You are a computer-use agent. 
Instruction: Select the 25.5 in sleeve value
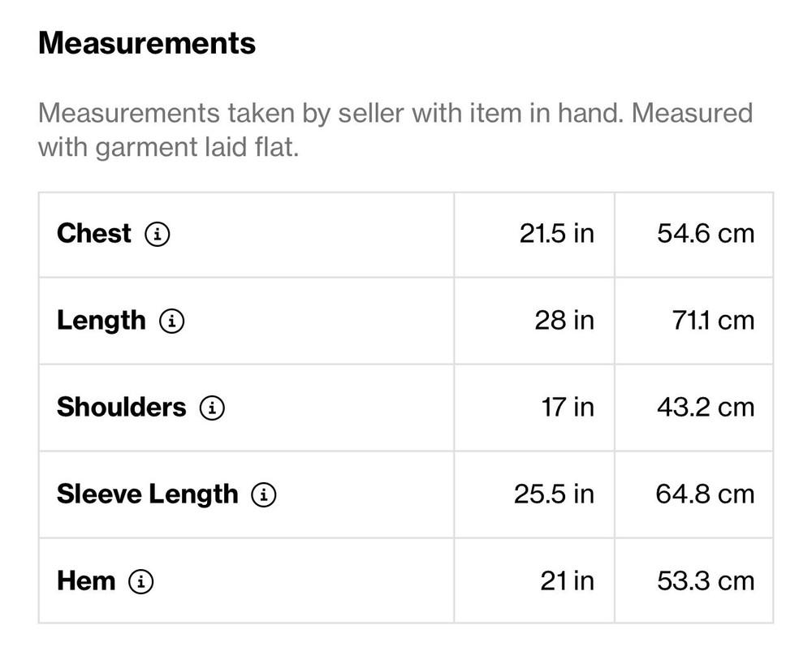[x=553, y=494]
